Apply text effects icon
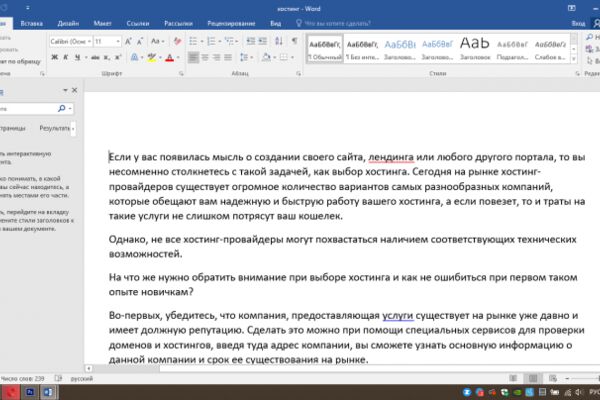 pyautogui.click(x=134, y=57)
